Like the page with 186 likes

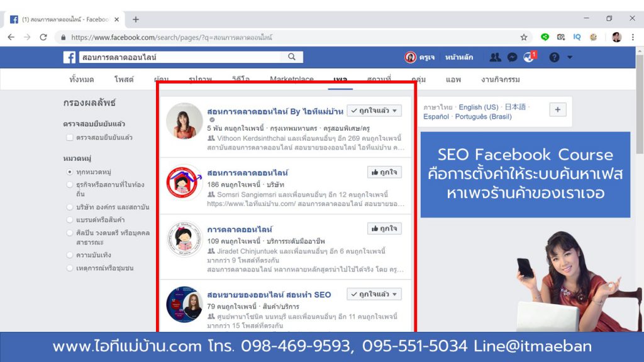[384, 171]
